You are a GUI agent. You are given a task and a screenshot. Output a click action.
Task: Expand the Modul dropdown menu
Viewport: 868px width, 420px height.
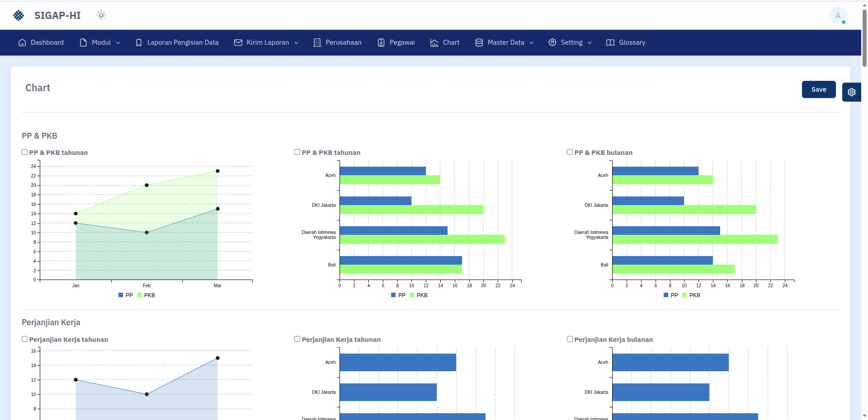tap(100, 42)
